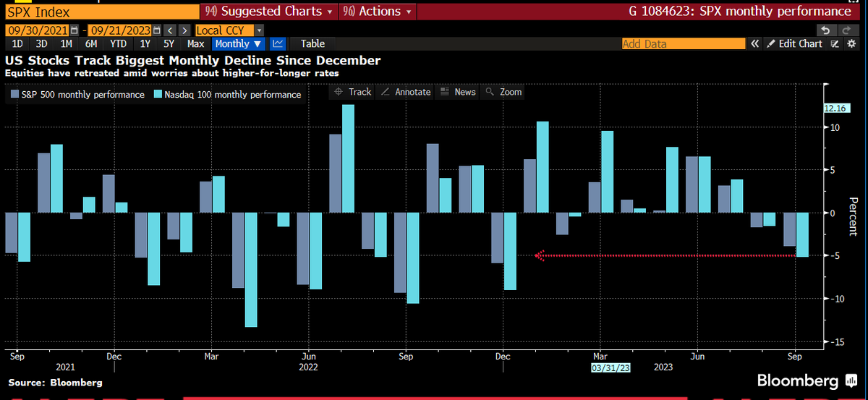
Task: Click the Edit Chart button
Action: [793, 43]
